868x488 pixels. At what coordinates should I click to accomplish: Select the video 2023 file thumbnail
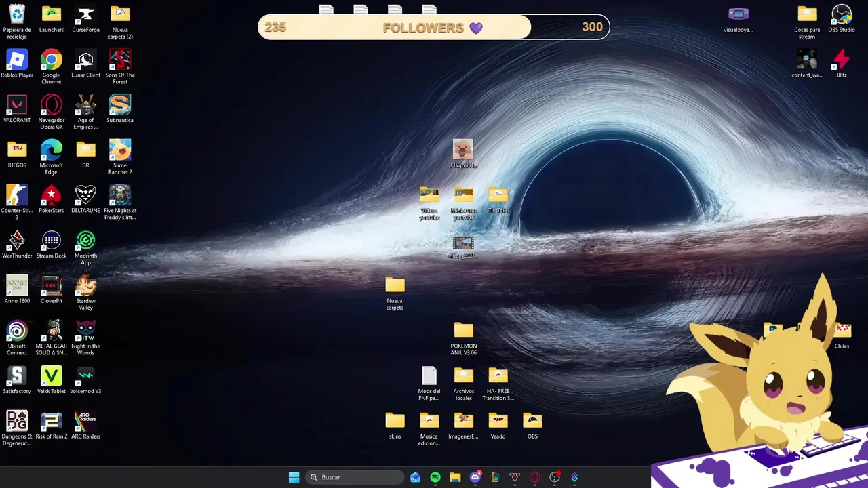463,242
